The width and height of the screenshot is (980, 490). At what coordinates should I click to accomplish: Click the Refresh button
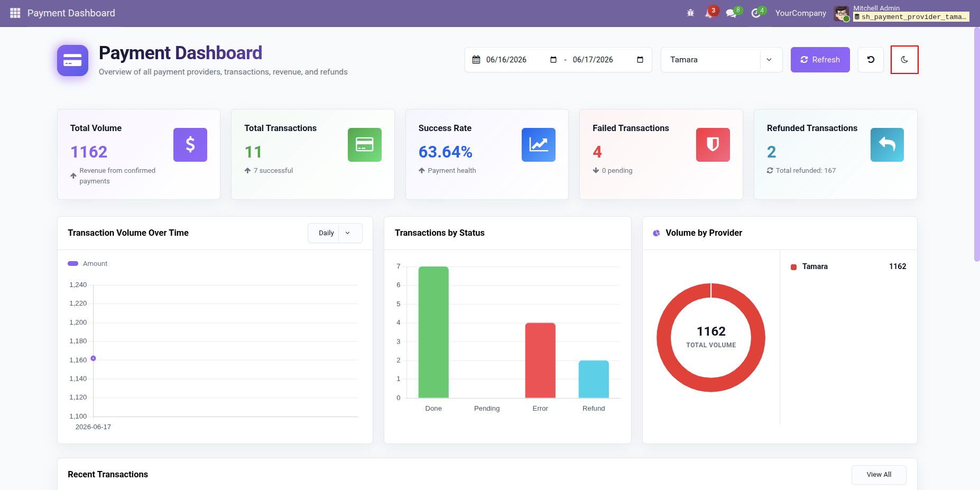[x=820, y=60]
